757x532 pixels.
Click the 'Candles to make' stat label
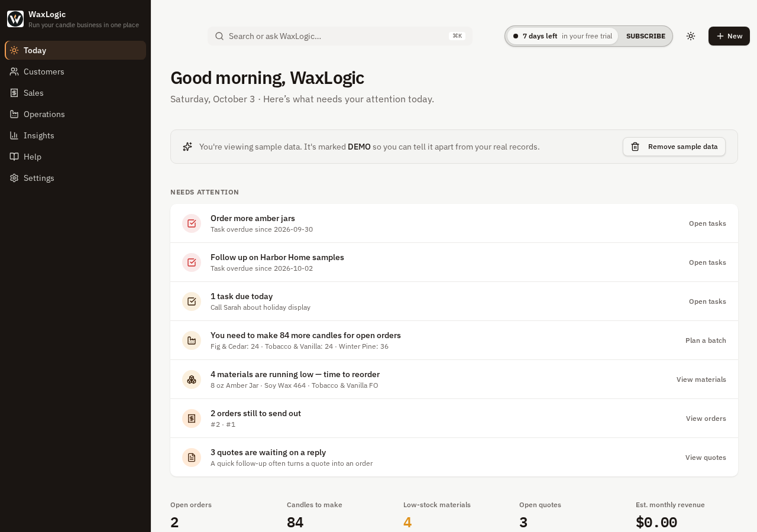(x=315, y=505)
